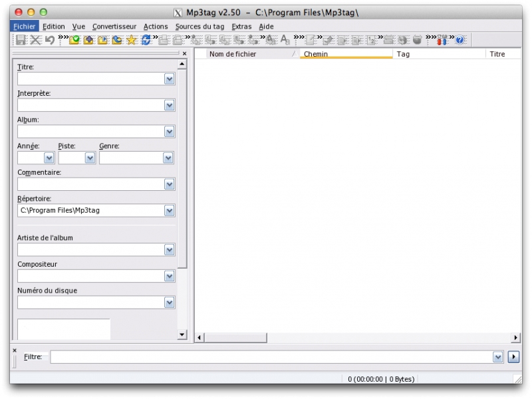
Task: Click the arrow button right of the Filtre field
Action: click(513, 357)
